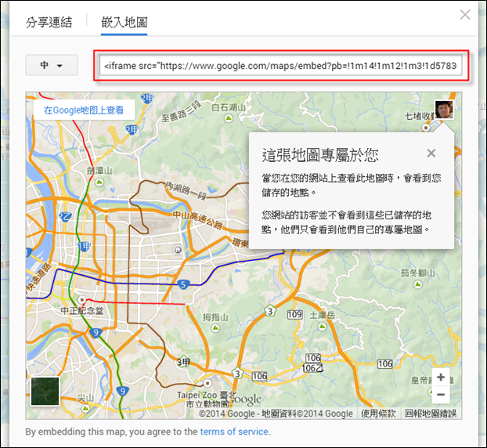The image size is (487, 448).
Task: Click the 白石湖山 mountain marker
Action: [x=229, y=118]
